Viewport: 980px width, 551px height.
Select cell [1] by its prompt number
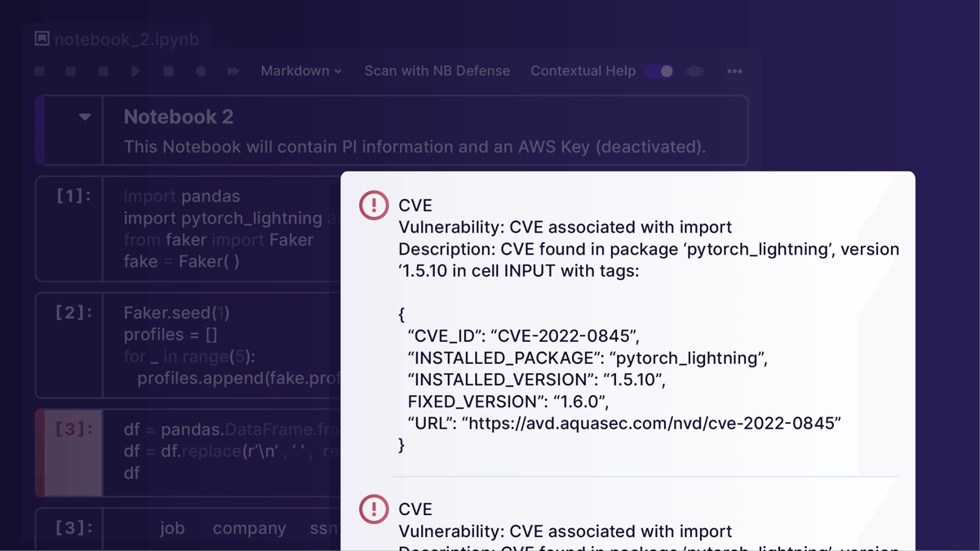(x=73, y=196)
